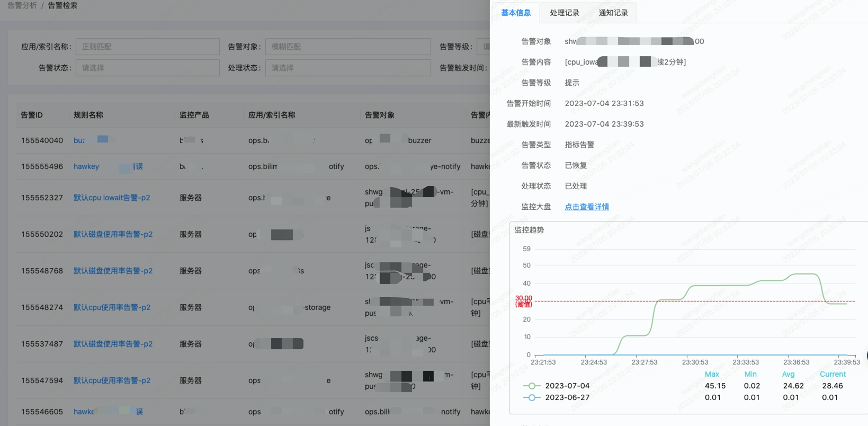Focus the 应用/索引名称 input field
The width and height of the screenshot is (868, 426).
147,47
